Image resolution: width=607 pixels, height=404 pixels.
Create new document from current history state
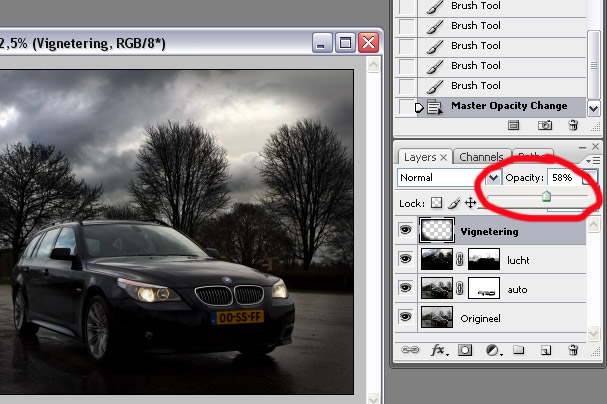click(513, 125)
